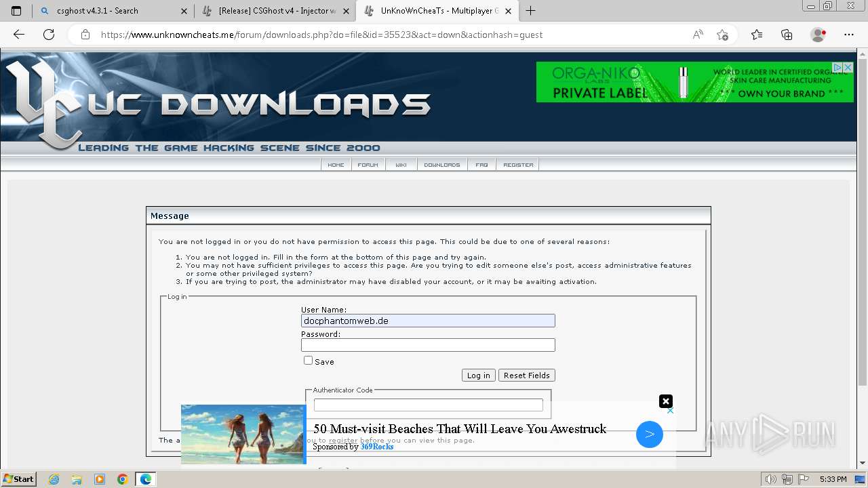Open a new browser tab
The height and width of the screenshot is (488, 868).
click(530, 11)
